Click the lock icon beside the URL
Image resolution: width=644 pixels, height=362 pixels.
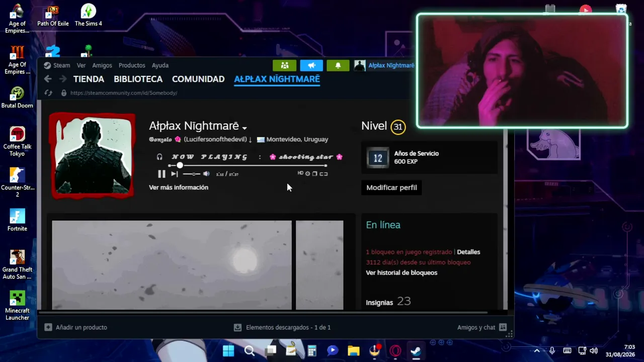pyautogui.click(x=63, y=93)
